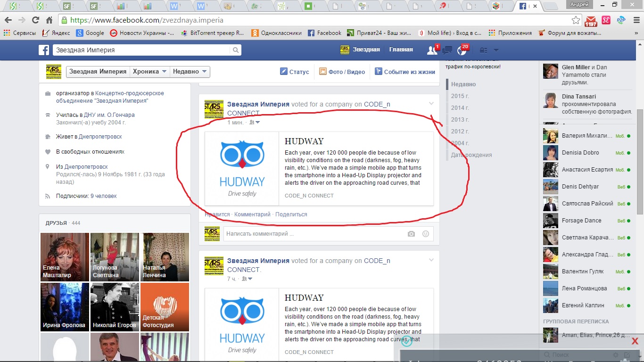Open CODE_n link in first post header

[309, 108]
